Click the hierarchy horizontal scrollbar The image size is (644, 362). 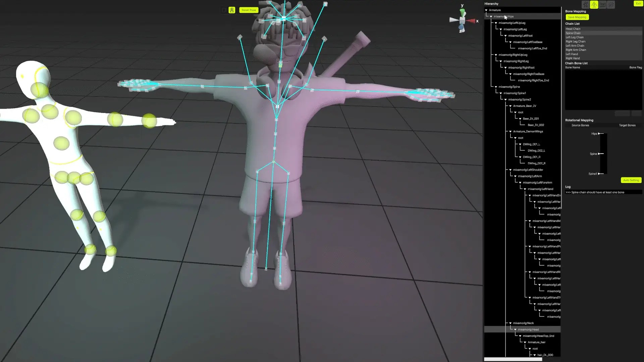click(513, 359)
